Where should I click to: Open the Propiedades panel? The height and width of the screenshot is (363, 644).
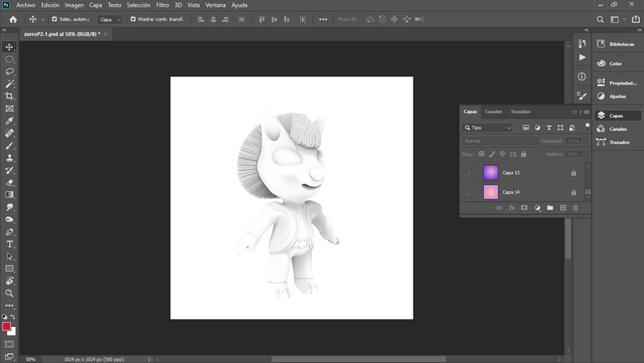click(618, 83)
